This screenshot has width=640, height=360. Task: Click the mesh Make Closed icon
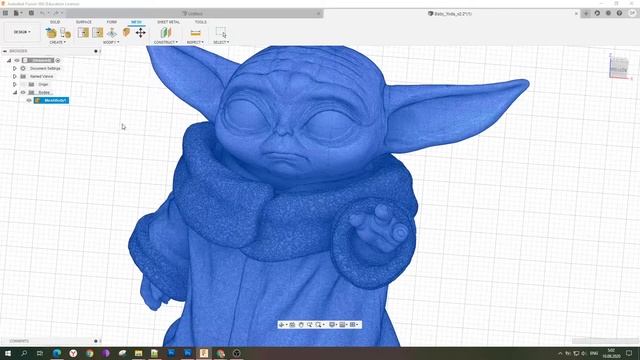(126, 32)
